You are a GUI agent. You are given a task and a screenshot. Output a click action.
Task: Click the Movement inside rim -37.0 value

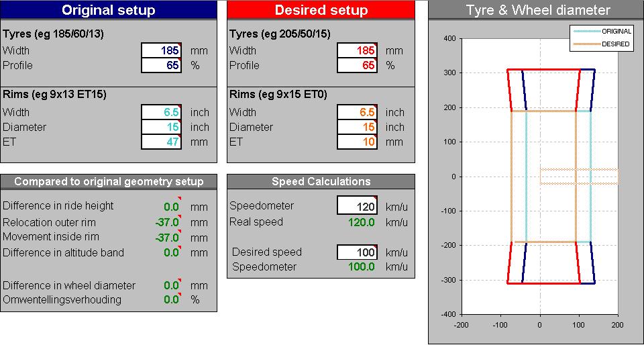[x=167, y=238]
